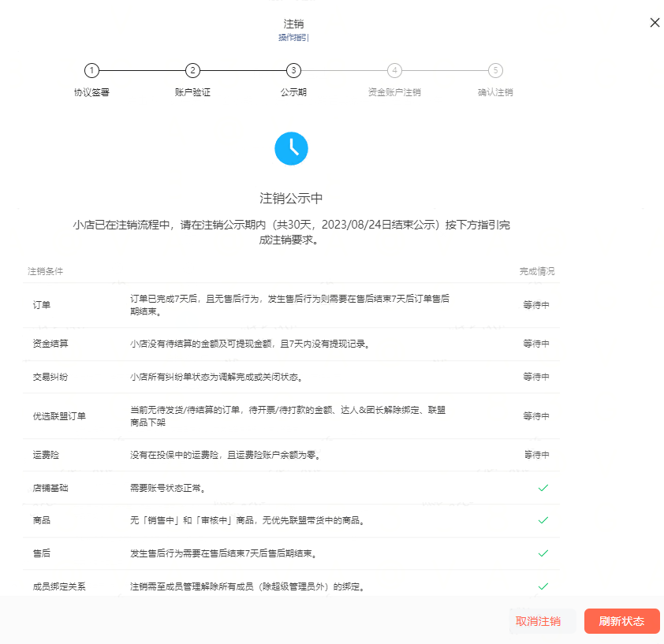Click checkmark next to 成员绑定关系

pos(543,587)
